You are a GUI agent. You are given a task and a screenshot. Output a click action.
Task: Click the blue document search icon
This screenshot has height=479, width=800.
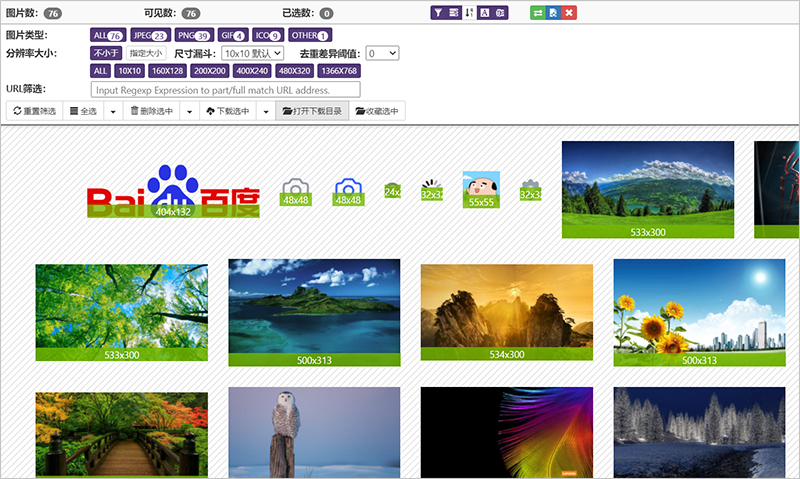pos(553,13)
